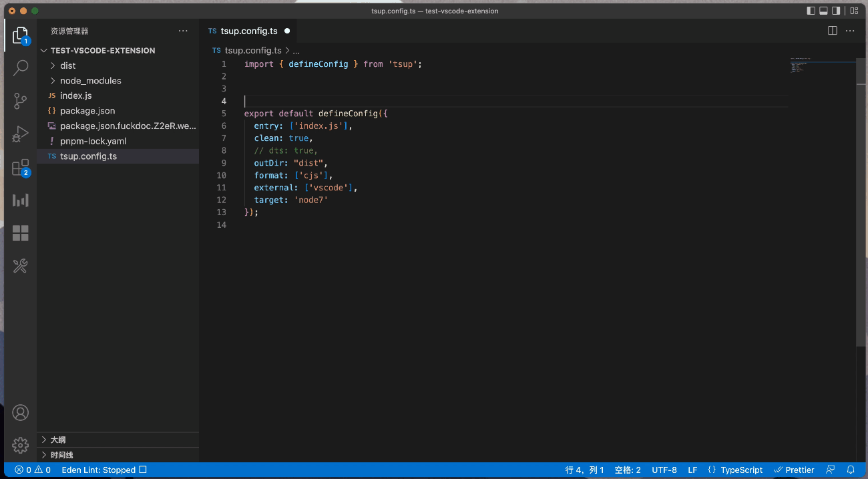Open index.js in the explorer

point(118,96)
